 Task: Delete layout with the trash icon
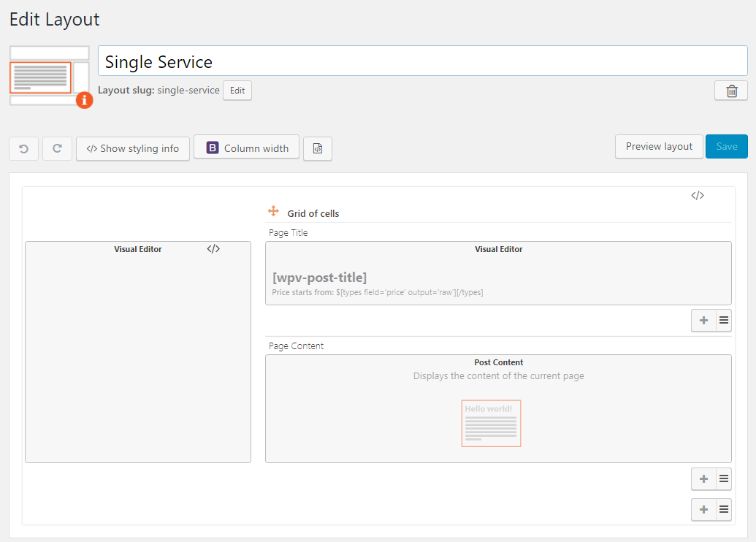[731, 91]
